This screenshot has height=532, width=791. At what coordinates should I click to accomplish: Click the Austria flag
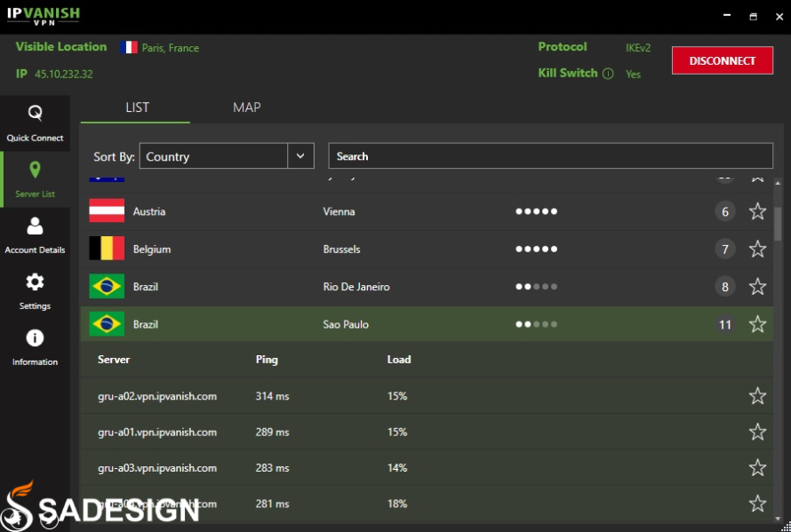click(x=107, y=210)
